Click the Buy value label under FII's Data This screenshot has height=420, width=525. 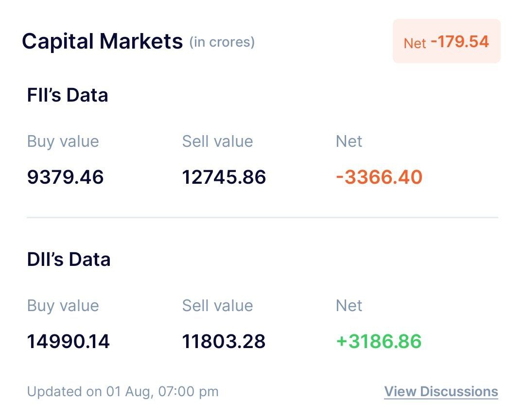coord(63,141)
